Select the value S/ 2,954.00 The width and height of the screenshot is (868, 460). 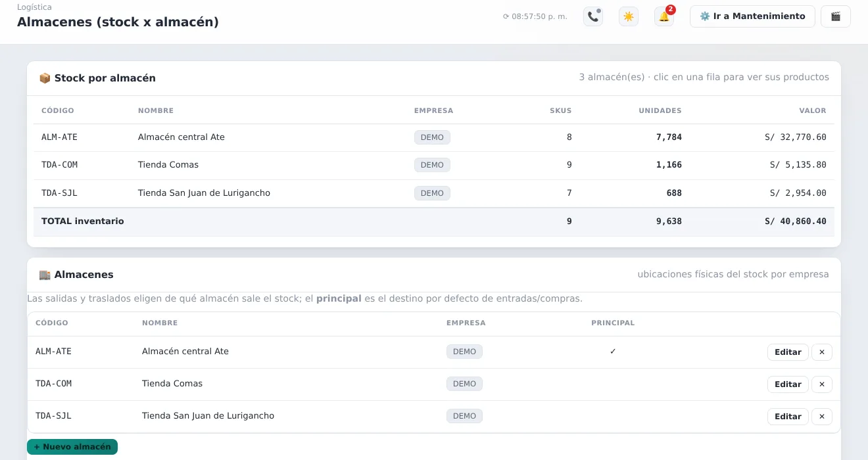[x=798, y=193]
